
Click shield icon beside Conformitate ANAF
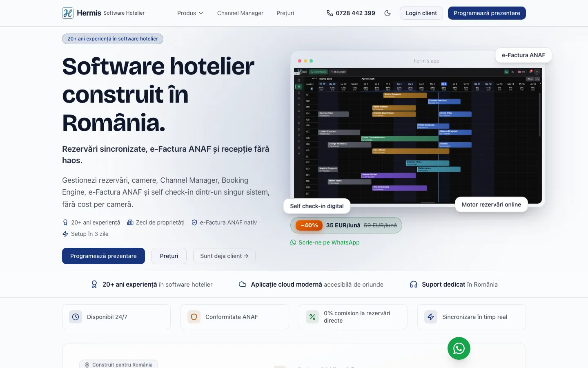pos(194,317)
